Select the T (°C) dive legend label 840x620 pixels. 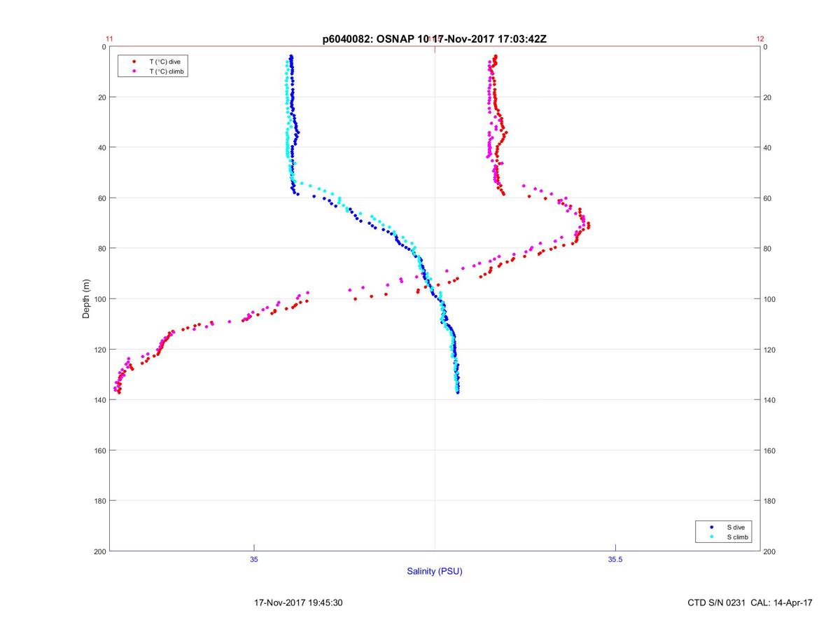(165, 62)
